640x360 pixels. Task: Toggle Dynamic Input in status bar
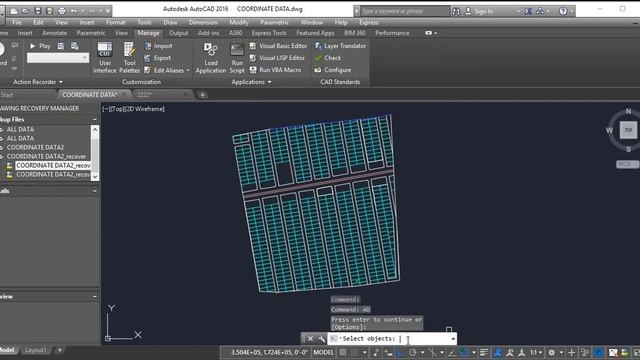pos(388,352)
